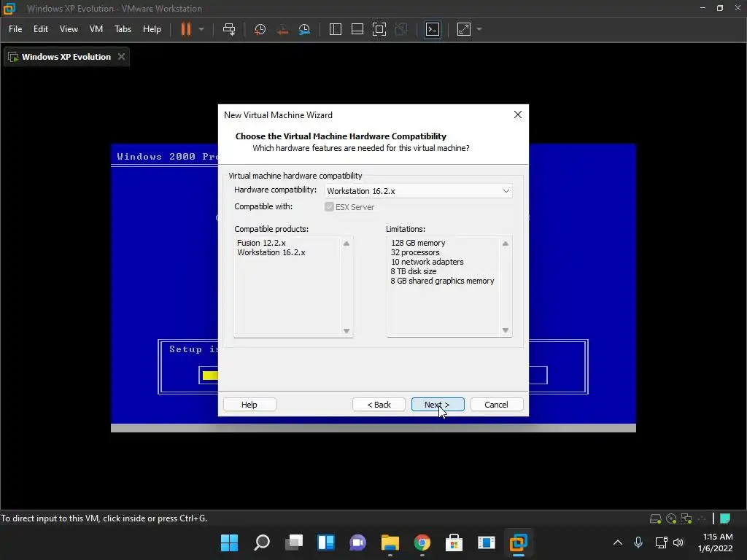Toggle the library sidebar view
747x560 pixels.
point(336,29)
